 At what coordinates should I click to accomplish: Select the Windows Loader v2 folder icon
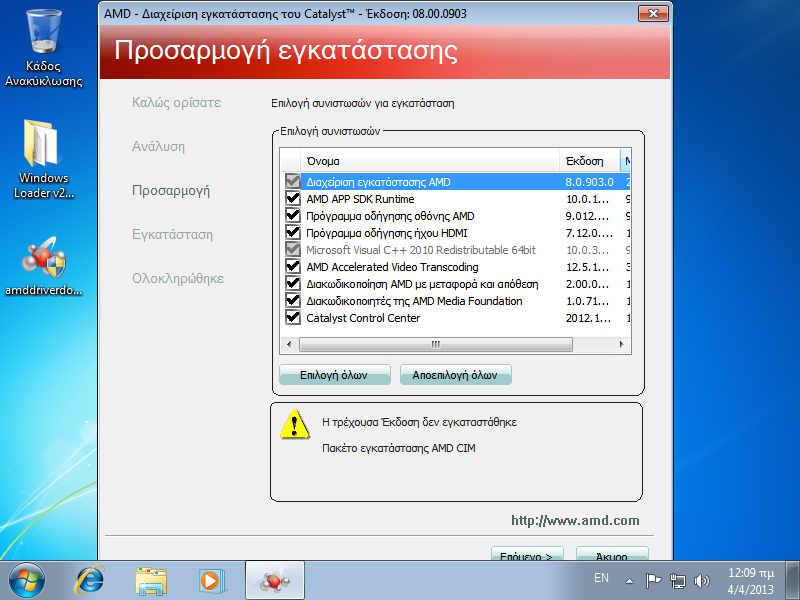[x=43, y=159]
